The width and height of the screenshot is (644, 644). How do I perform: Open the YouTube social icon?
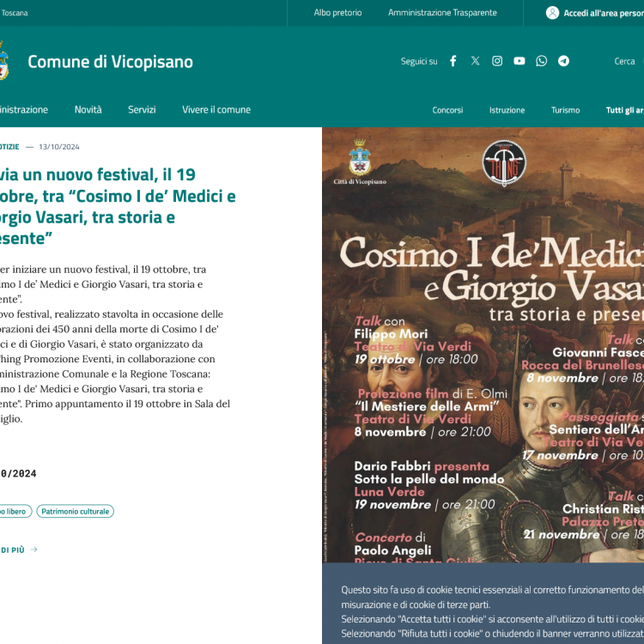(519, 61)
